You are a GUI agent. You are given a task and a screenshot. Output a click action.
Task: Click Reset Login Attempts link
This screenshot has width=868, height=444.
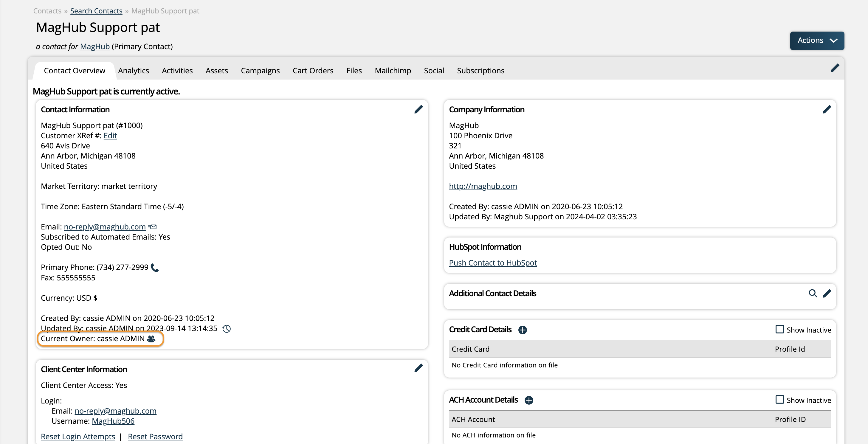coord(78,436)
